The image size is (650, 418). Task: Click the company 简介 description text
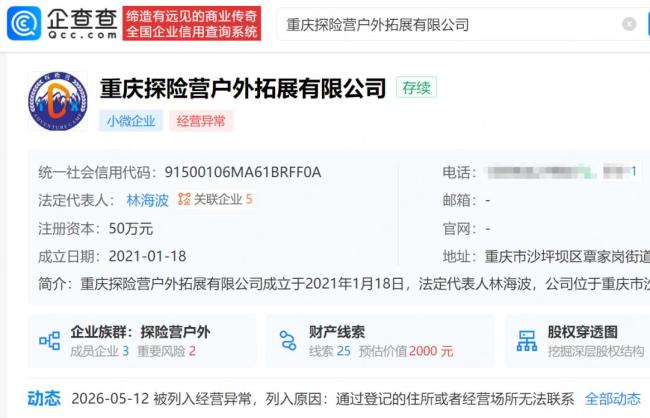(x=365, y=284)
